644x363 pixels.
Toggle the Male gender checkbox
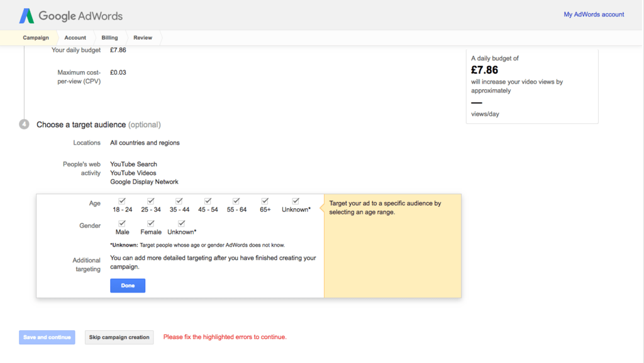(x=122, y=223)
